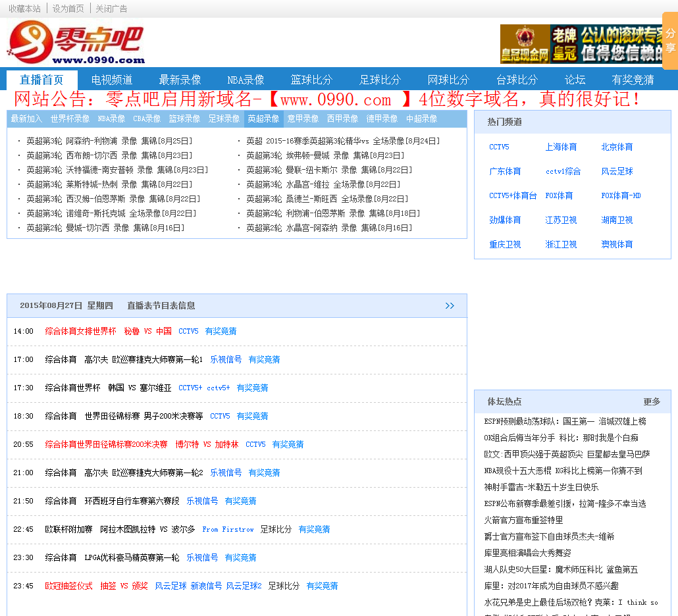The image size is (678, 616).
Task: Open 阿森纳-利物浦 录像 集锦 link
Action: pyautogui.click(x=109, y=141)
